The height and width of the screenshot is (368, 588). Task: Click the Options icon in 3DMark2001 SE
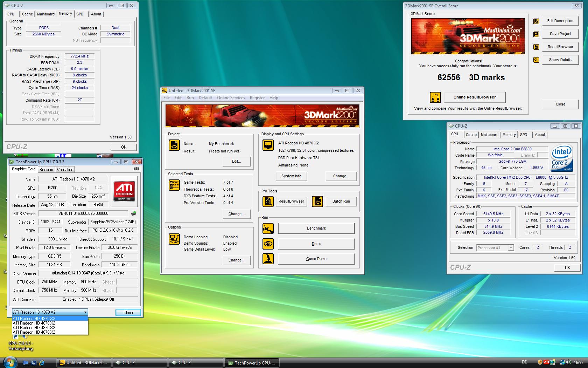click(x=174, y=239)
